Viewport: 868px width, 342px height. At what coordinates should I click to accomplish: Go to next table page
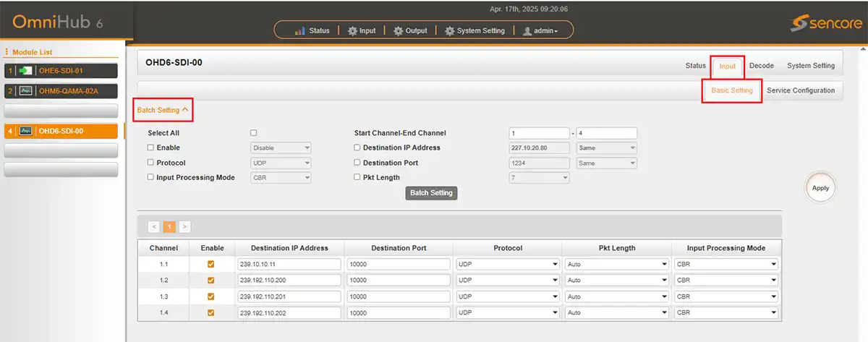click(184, 226)
